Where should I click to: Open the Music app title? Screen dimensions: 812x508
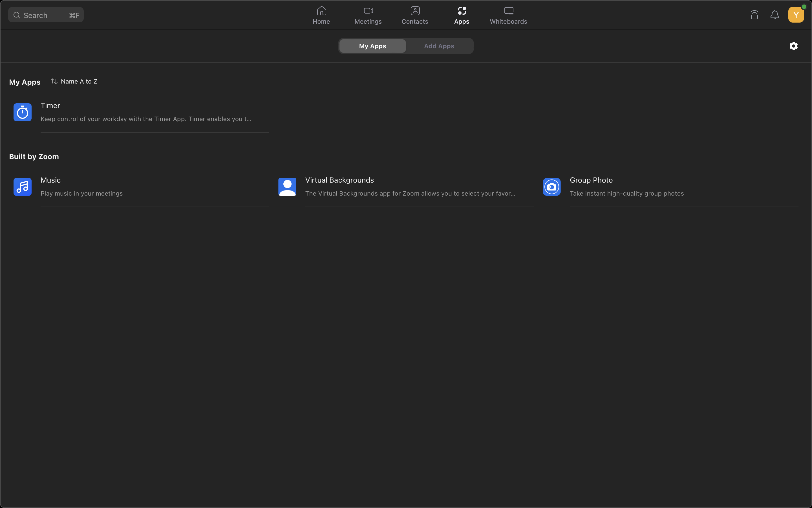coord(51,180)
